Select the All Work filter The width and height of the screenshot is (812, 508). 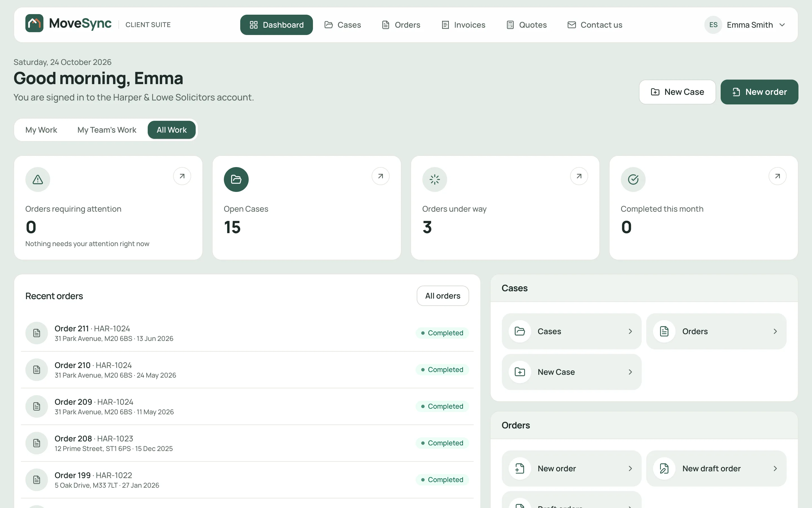(x=171, y=130)
